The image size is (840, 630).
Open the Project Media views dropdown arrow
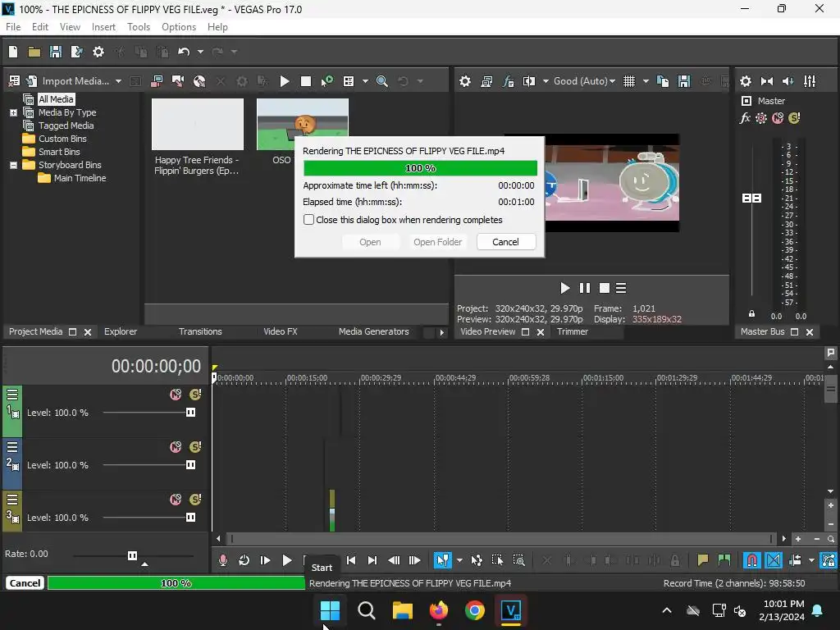[365, 81]
